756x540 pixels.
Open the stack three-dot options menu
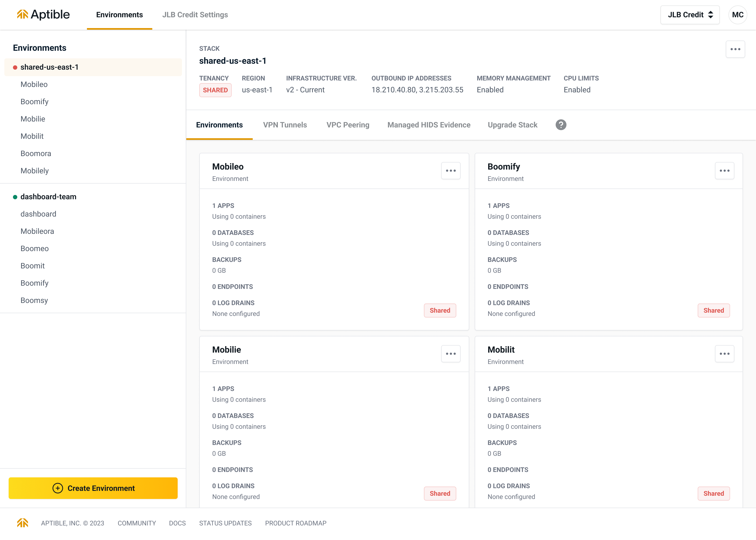(735, 49)
